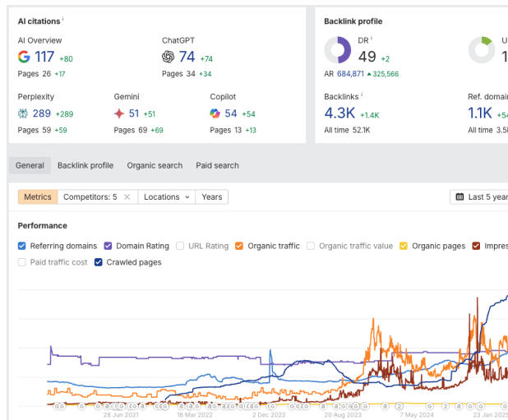The image size is (508, 420).
Task: Enable the URL Rating checkbox
Action: pos(180,246)
